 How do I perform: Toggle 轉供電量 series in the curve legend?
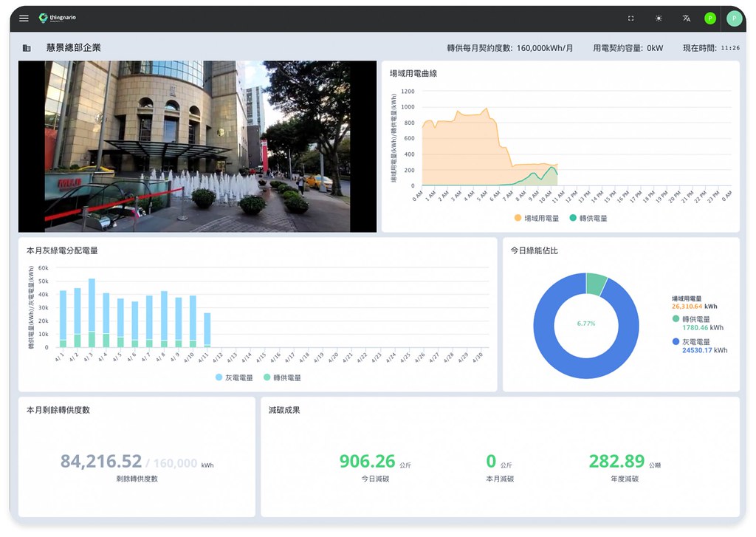[588, 218]
